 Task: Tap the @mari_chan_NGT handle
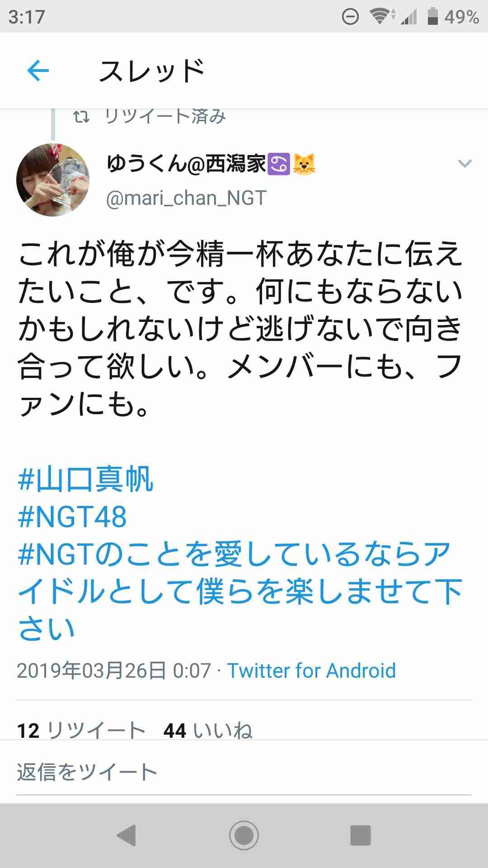186,198
